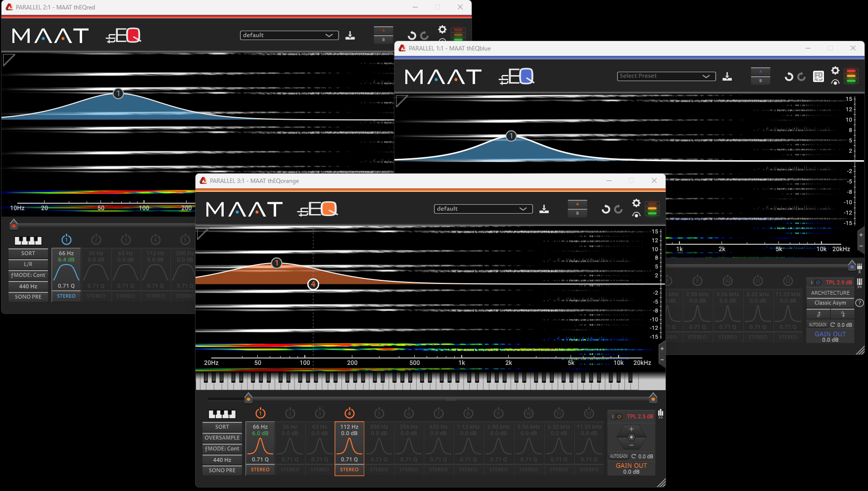Click keyboard icon in thEQorange controls
Screen dimensions: 868x491
tap(222, 414)
